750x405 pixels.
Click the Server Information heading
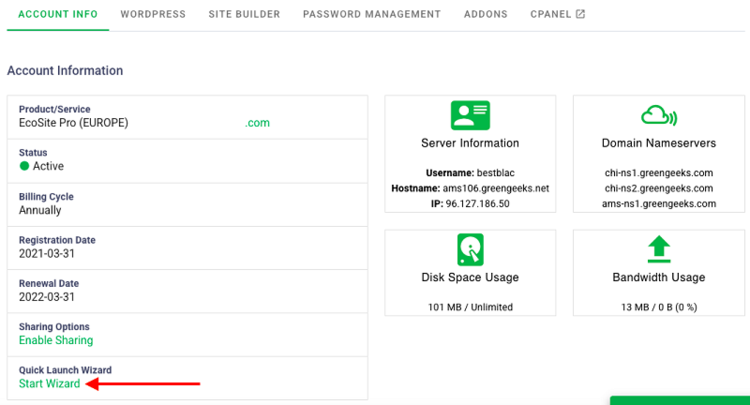pyautogui.click(x=470, y=143)
